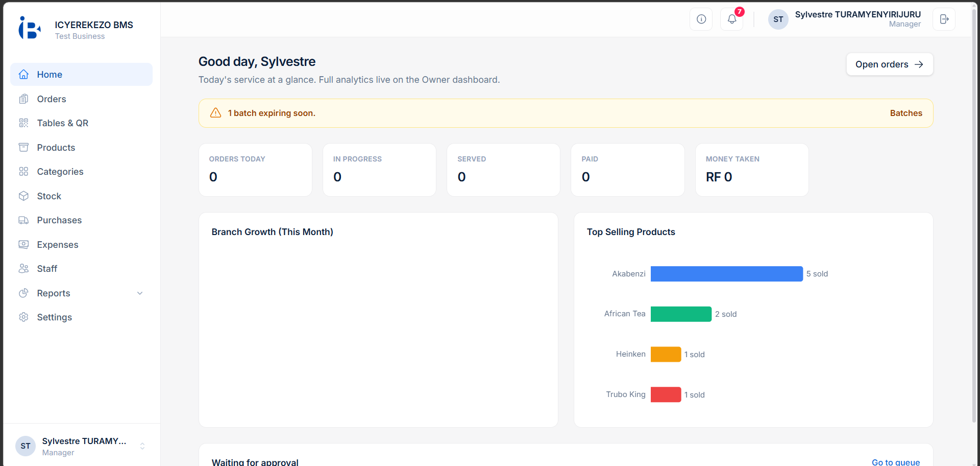The height and width of the screenshot is (466, 980).
Task: Click the Served stat card
Action: [503, 170]
